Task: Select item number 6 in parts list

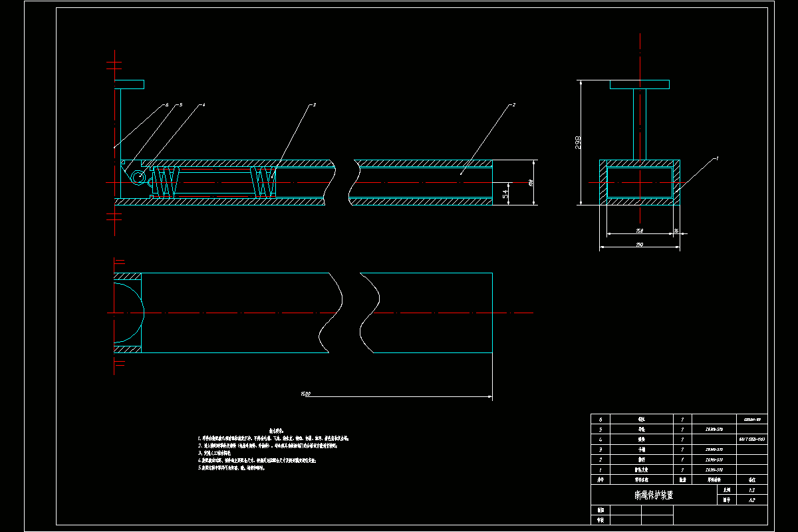Action: pos(600,420)
